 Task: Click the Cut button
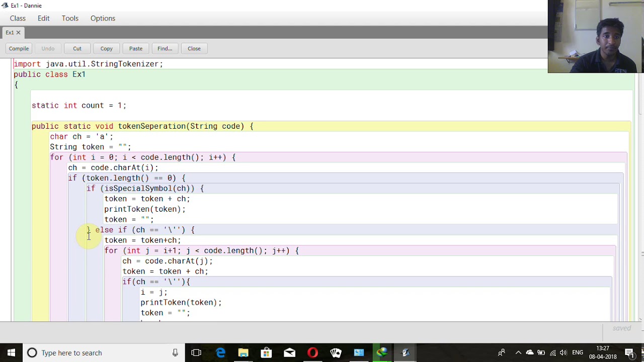tap(77, 49)
